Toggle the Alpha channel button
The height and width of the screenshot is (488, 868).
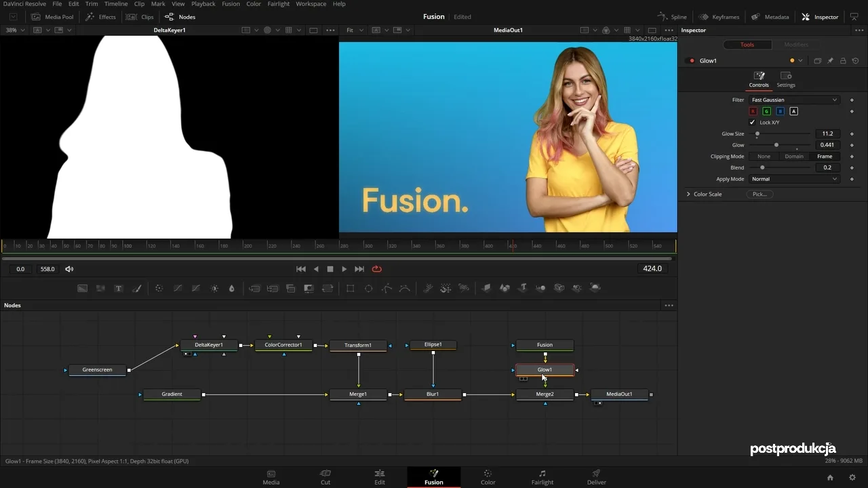click(x=793, y=111)
